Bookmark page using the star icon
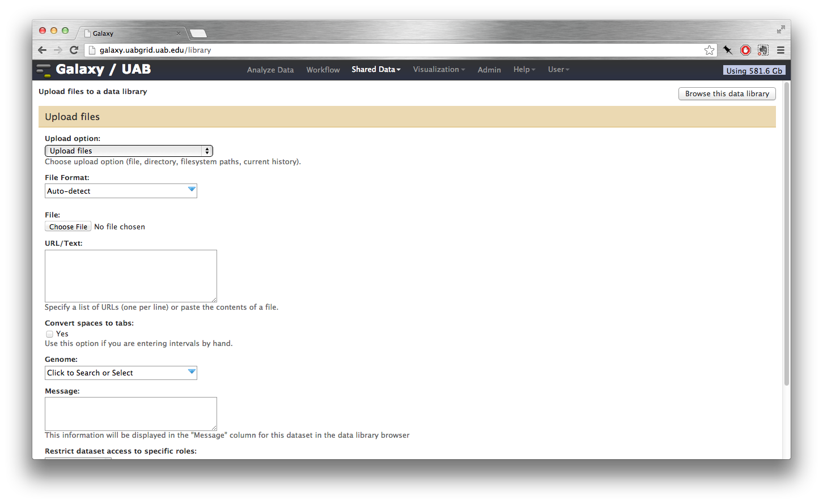 [x=709, y=50]
